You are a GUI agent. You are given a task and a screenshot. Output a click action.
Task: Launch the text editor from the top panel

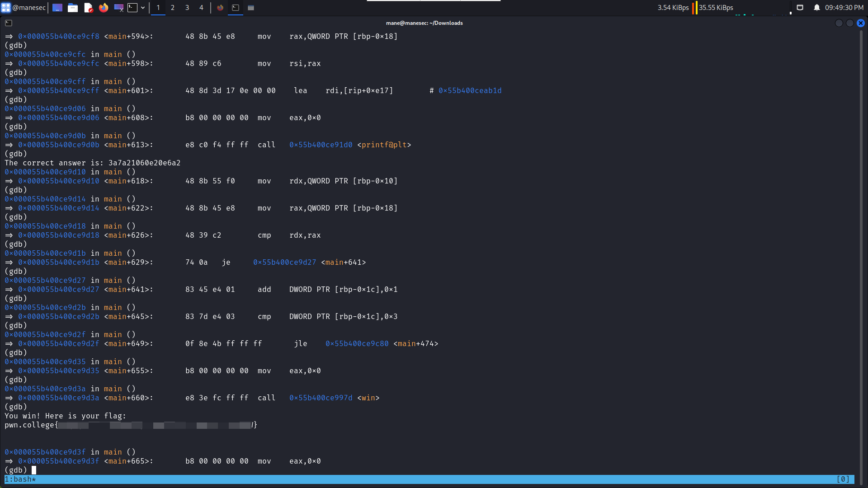(x=89, y=8)
